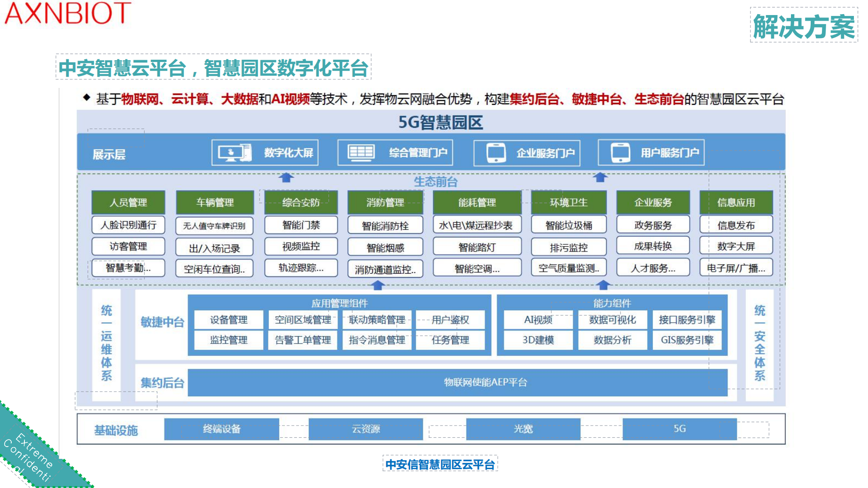Click the 空气质量监测 box

[x=569, y=268]
